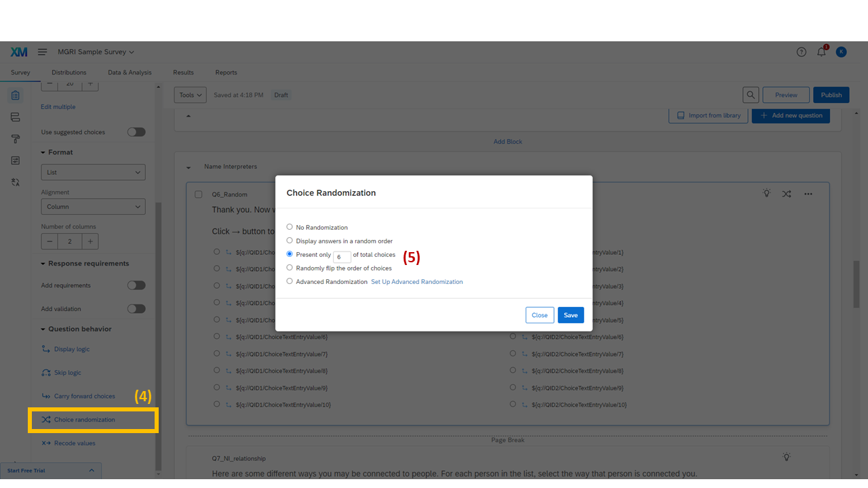Click the Blocks icon in left sidebar
Viewport: 868px width, 488px height.
pos(15,117)
